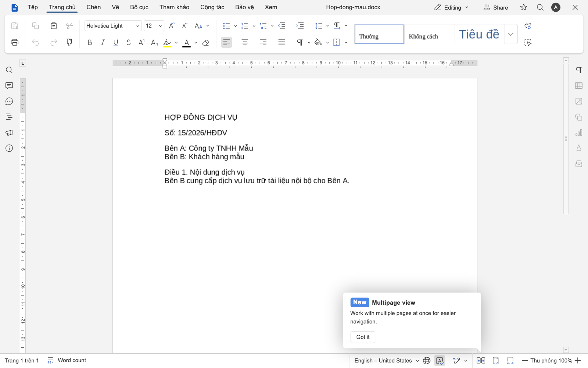The image size is (588, 368).
Task: Open the Tệp menu
Action: click(x=33, y=7)
